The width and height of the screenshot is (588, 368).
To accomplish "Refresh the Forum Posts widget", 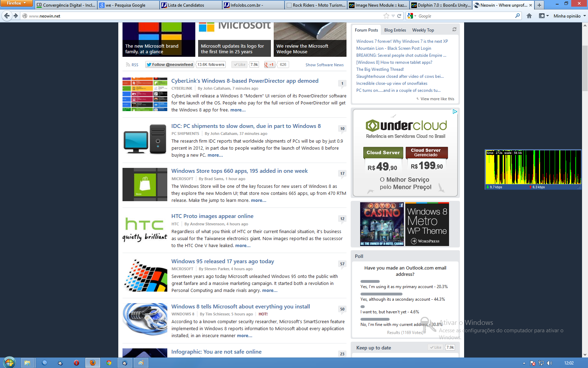I will click(454, 29).
